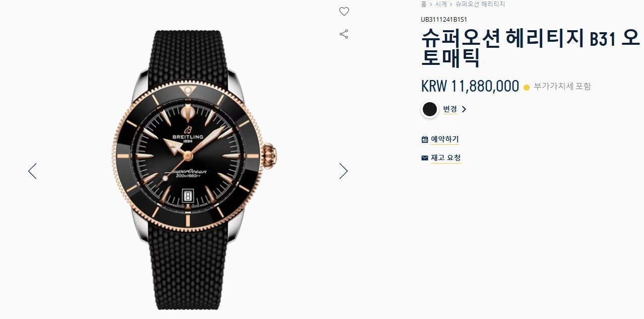The image size is (644, 319).
Task: Click the envelope icon next to 재고 요청
Action: (424, 158)
